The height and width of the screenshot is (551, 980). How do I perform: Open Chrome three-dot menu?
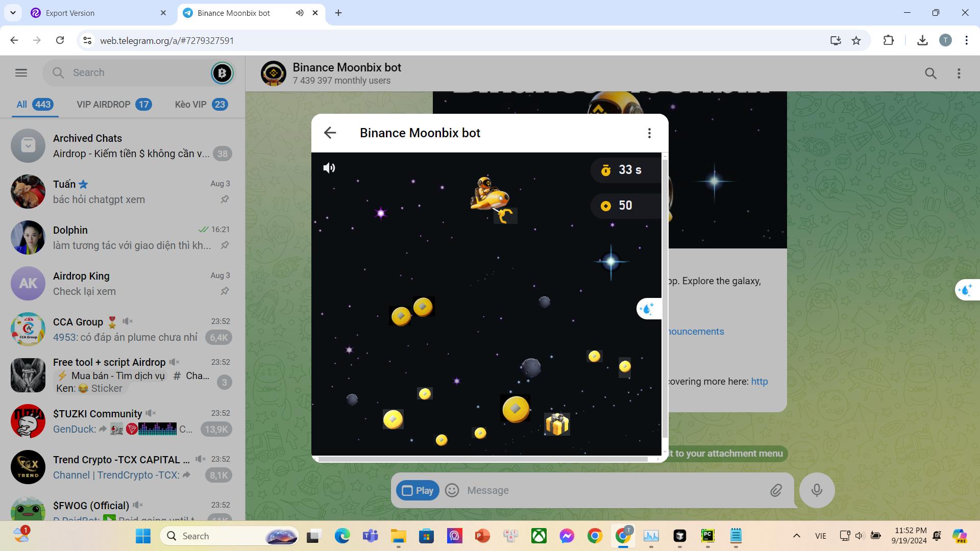[x=966, y=40]
